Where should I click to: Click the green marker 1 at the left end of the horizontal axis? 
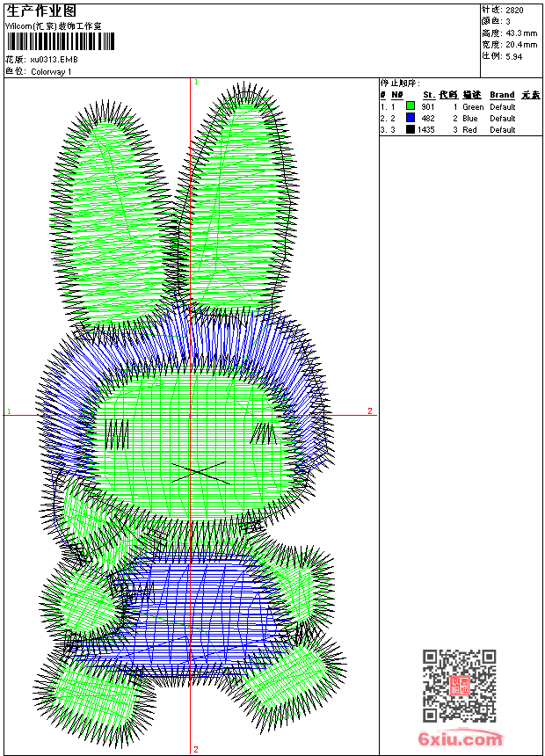(9, 411)
